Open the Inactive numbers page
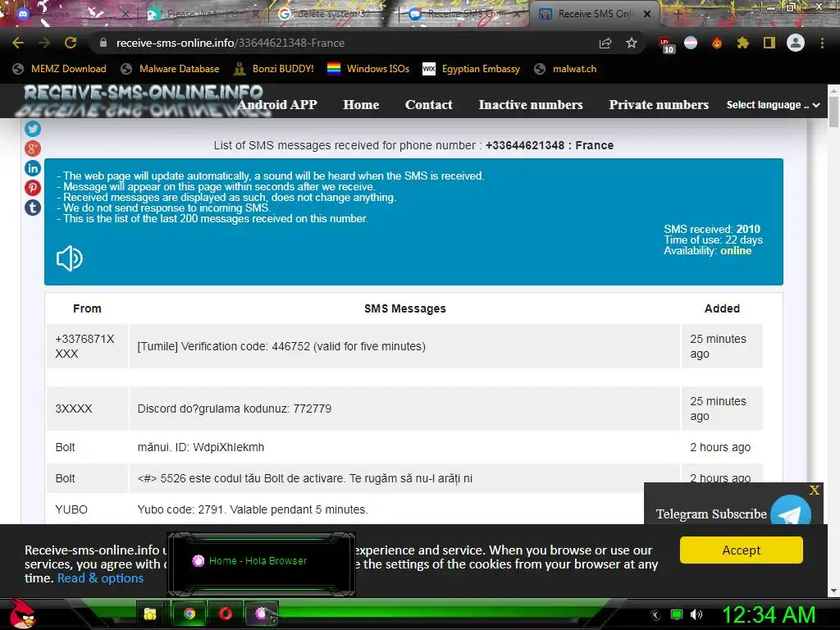Screen dimensions: 840x630 tap(531, 104)
